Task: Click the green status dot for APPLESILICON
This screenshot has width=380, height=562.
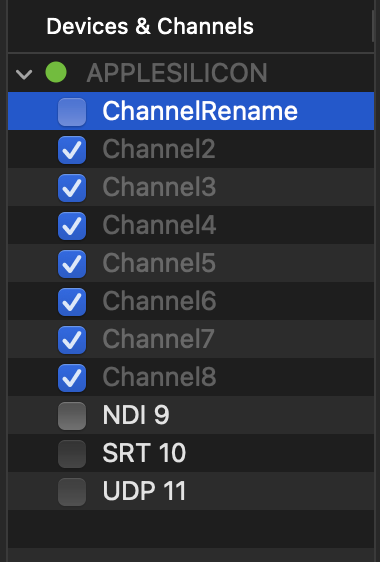Action: [56, 72]
